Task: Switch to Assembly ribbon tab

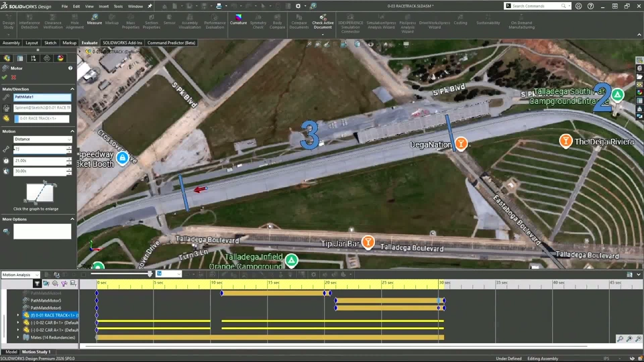Action: click(x=11, y=43)
